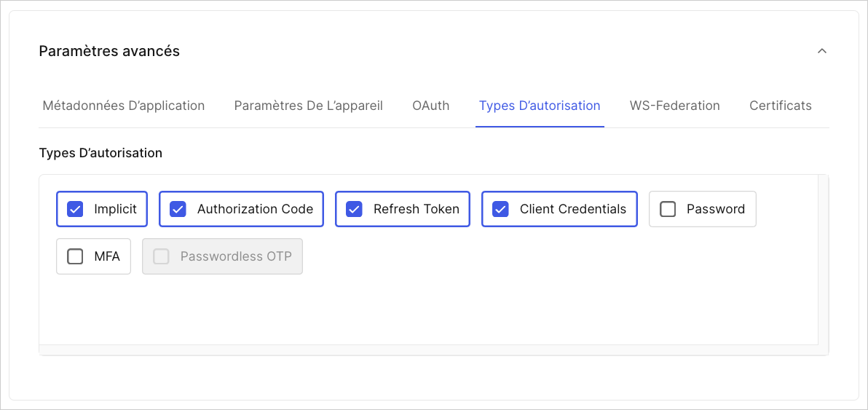
Task: Click the horizontal scrollbar under grant types
Action: click(428, 350)
